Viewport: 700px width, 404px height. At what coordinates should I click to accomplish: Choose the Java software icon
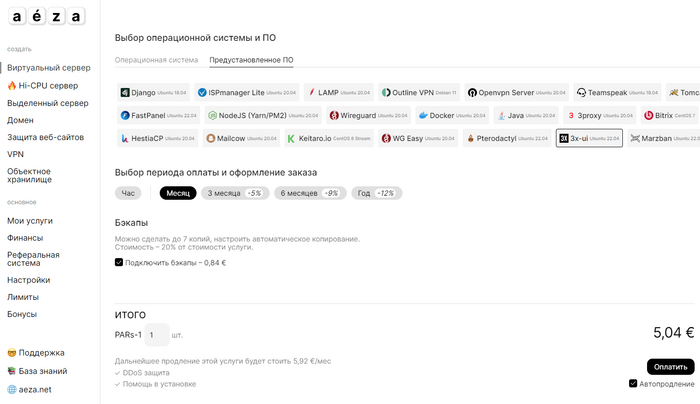pos(502,115)
